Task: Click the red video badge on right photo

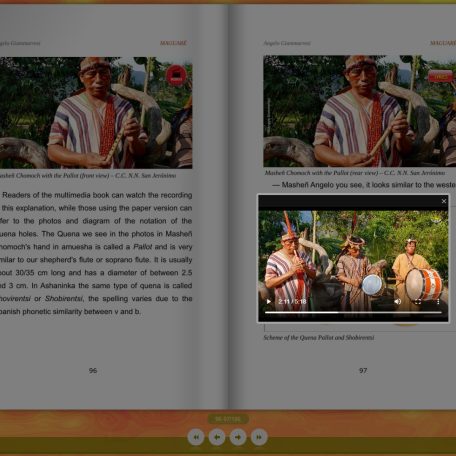Action: [440, 77]
